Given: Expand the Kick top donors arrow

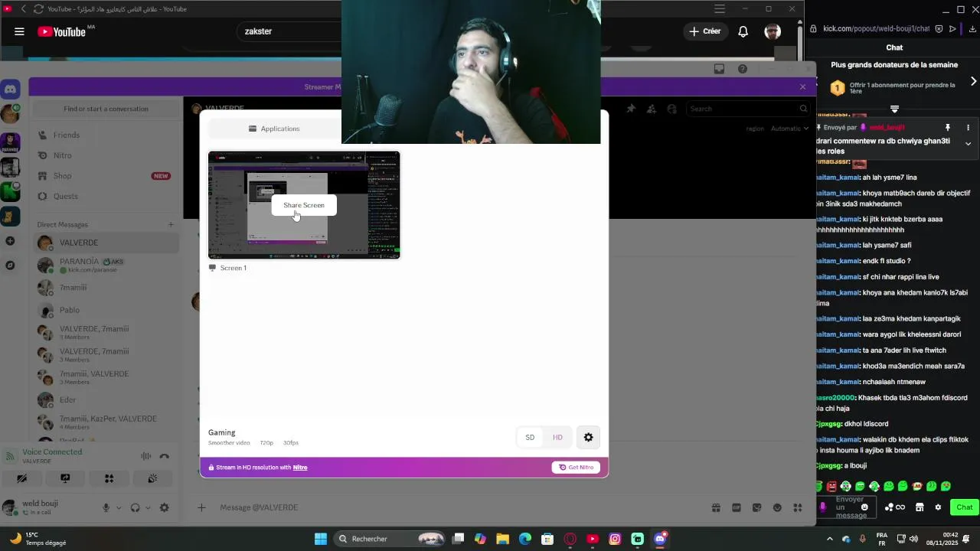Looking at the screenshot, I should (973, 81).
